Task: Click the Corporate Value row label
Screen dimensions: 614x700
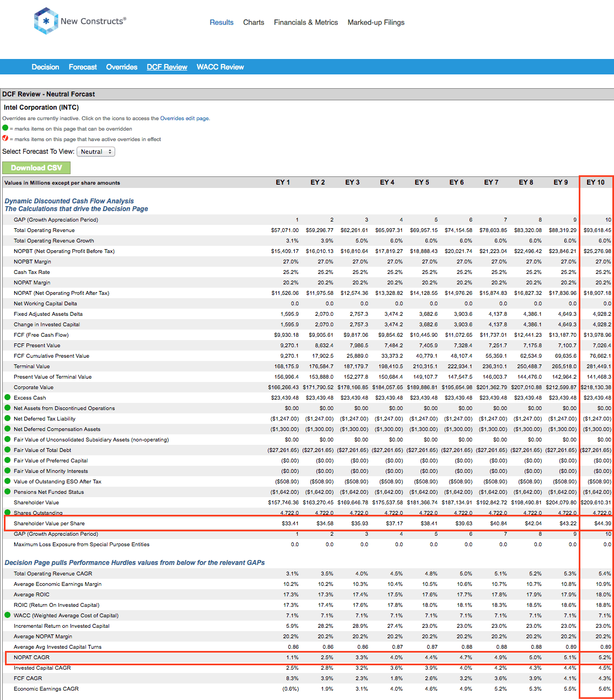Action: coord(34,387)
